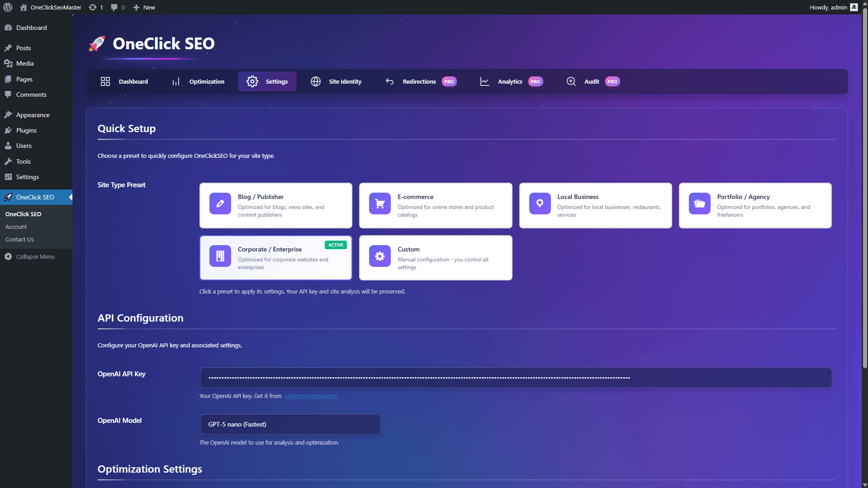868x488 pixels.
Task: Open Analytics via the line-chart icon
Action: coord(484,81)
